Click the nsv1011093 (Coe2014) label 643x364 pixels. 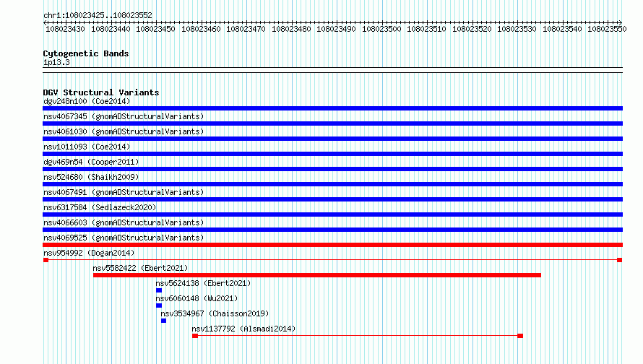click(87, 147)
